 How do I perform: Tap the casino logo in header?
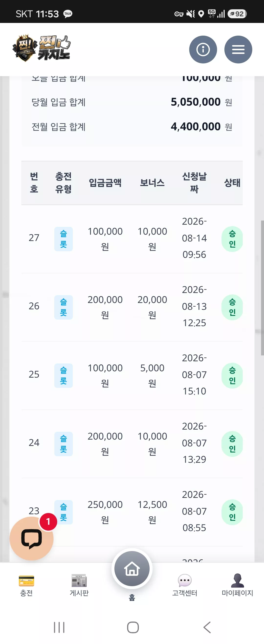(42, 48)
